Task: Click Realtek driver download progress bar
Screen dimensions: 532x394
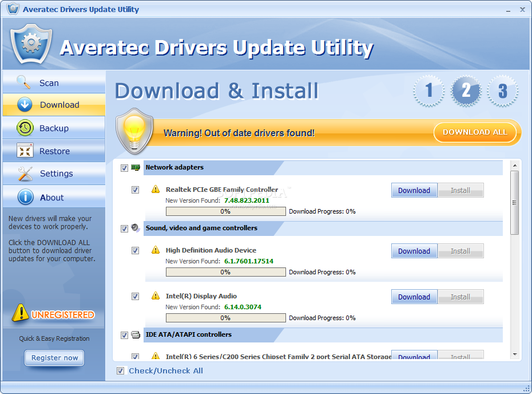Action: (x=225, y=211)
